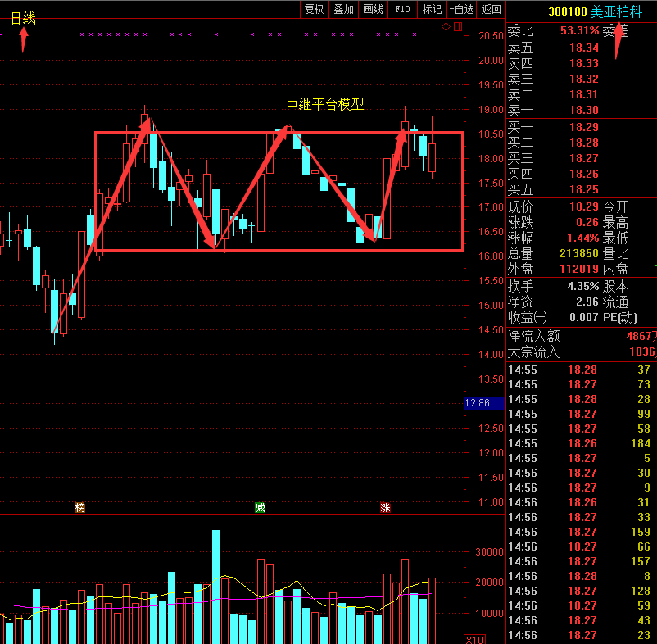657x644 pixels.
Task: Click the 换手 value 4.35%
Action: pos(583,286)
